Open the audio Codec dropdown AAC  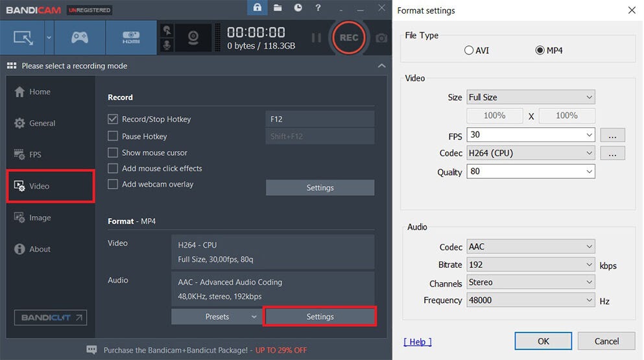pos(531,246)
